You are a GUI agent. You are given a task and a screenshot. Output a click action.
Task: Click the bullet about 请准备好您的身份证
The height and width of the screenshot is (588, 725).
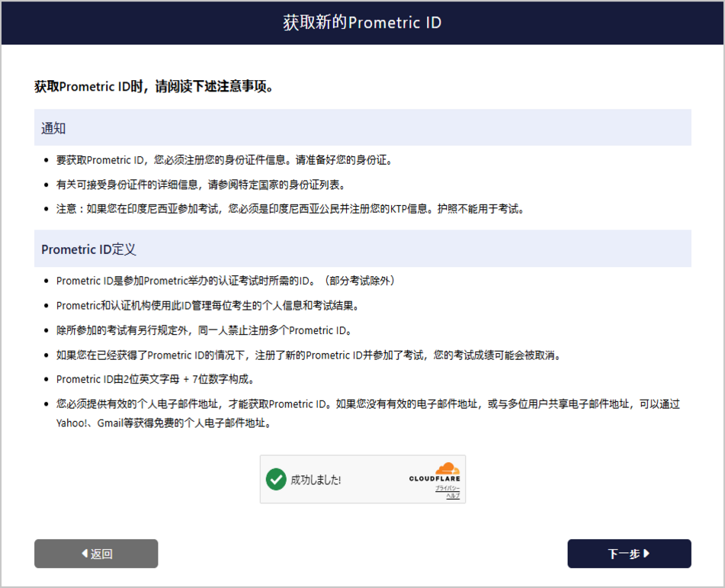(225, 160)
